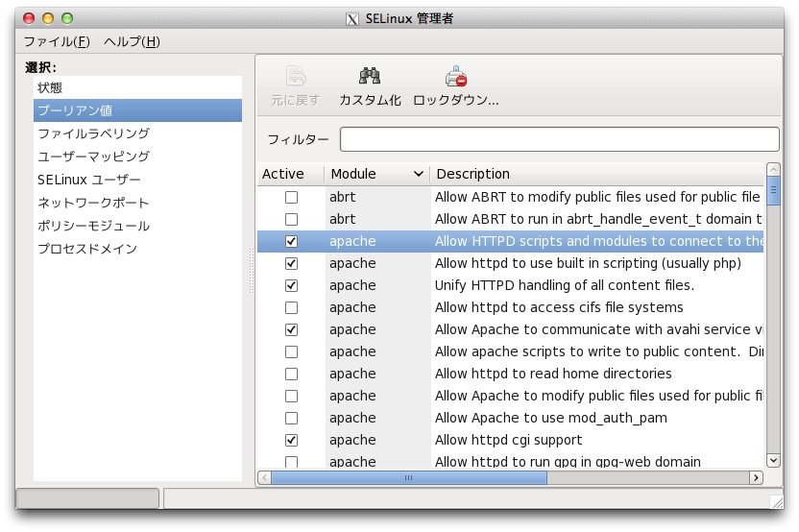This screenshot has height=532, width=799.
Task: Uncheck HTTPD scripts and modules connect checkbox
Action: click(x=292, y=242)
